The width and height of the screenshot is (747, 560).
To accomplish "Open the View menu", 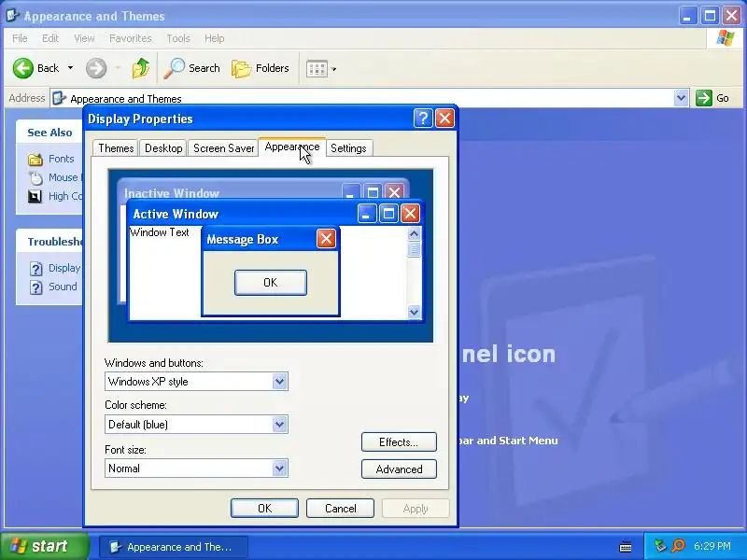I will point(84,38).
